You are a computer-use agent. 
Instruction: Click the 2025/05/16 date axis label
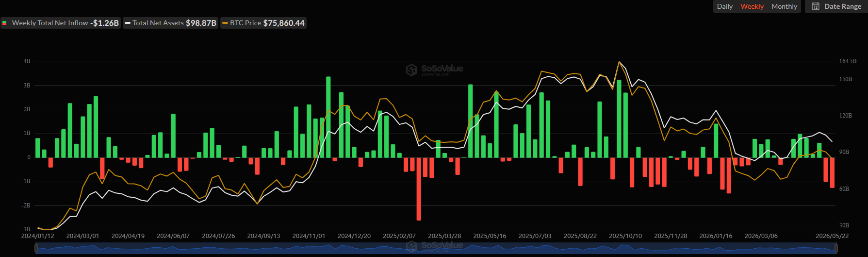point(490,236)
